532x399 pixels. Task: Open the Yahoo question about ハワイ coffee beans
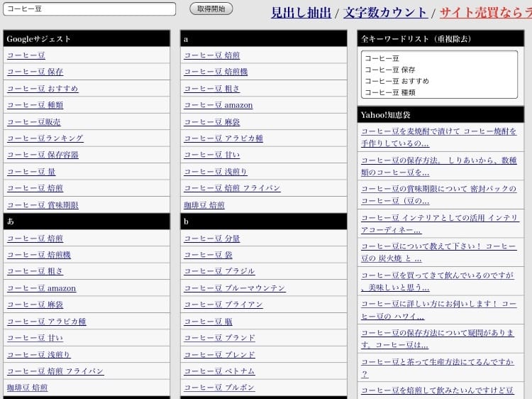pos(439,310)
